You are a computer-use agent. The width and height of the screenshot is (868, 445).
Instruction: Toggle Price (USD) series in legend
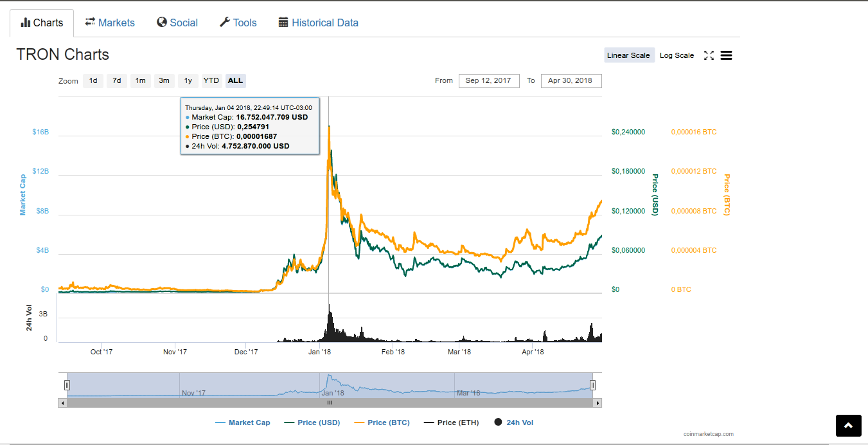312,422
